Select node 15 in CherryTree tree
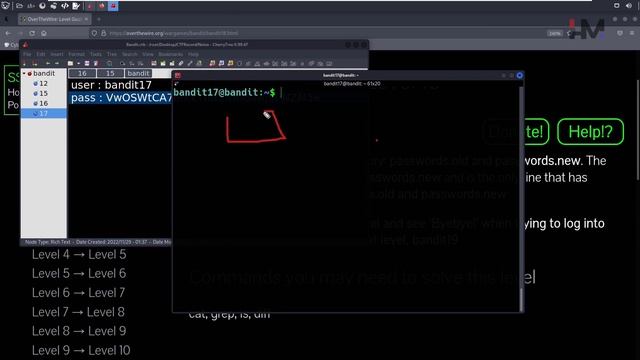 click(43, 93)
